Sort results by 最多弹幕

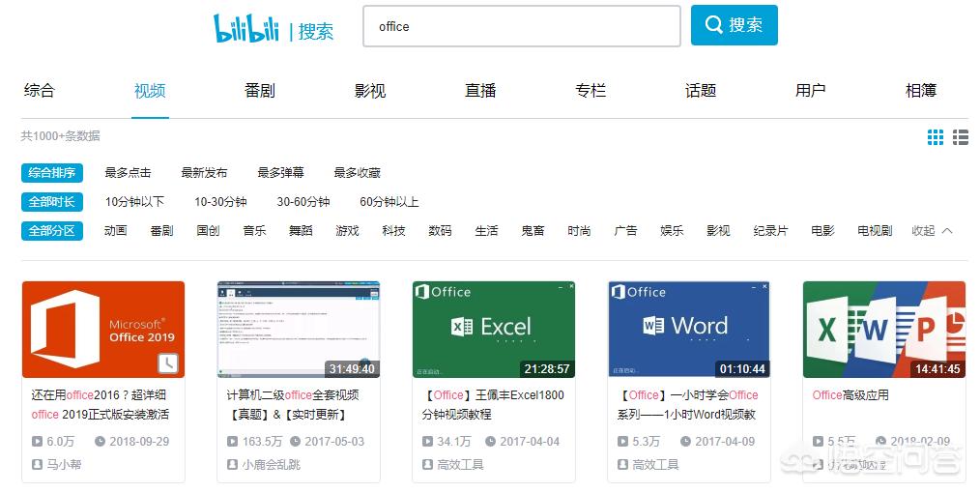[280, 172]
